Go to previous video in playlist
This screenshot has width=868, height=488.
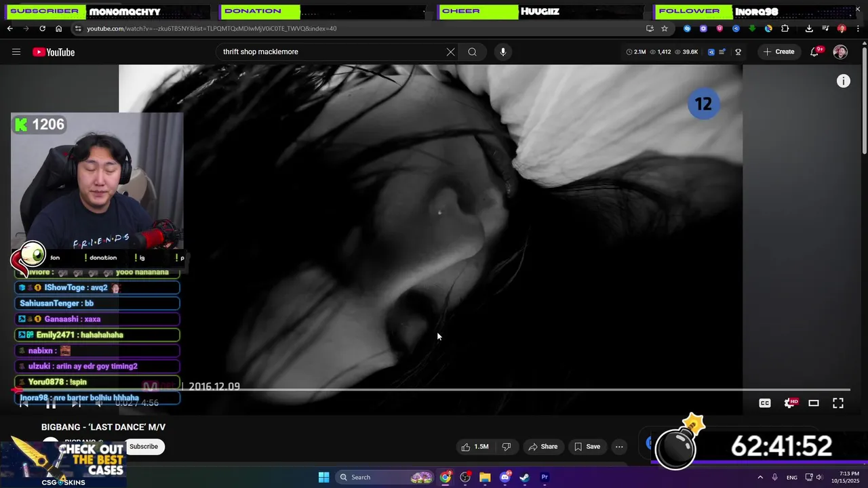(x=24, y=403)
